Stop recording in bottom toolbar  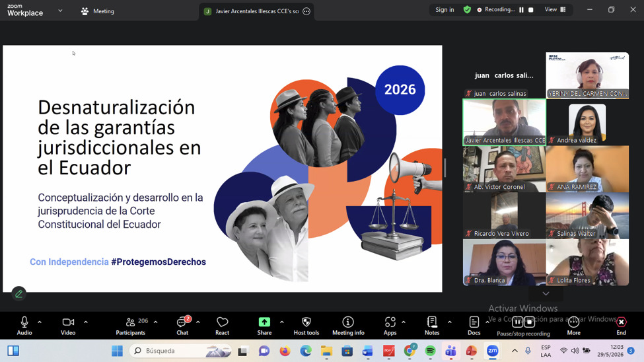click(x=530, y=322)
